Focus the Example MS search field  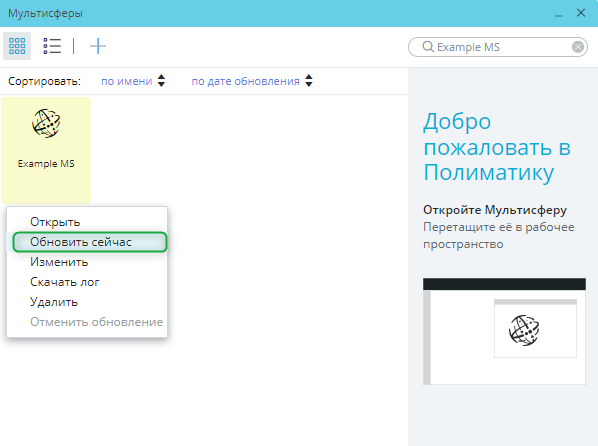pyautogui.click(x=498, y=47)
